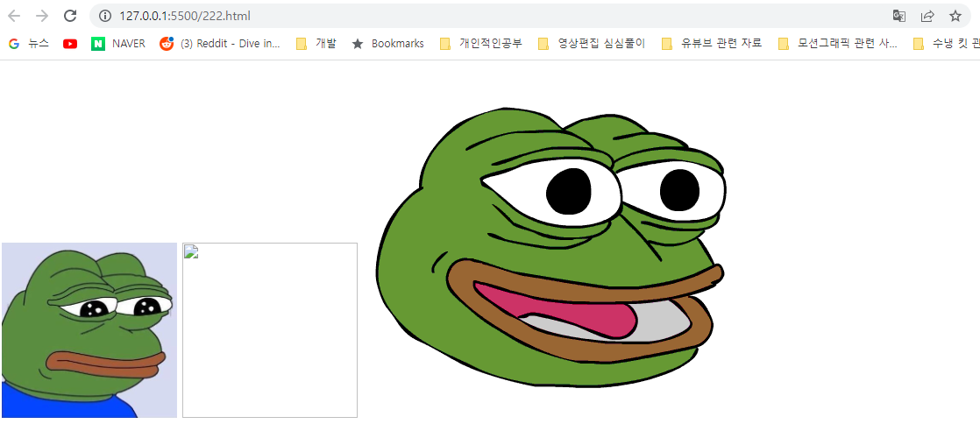Open the YouTube bookmark icon

[70, 43]
